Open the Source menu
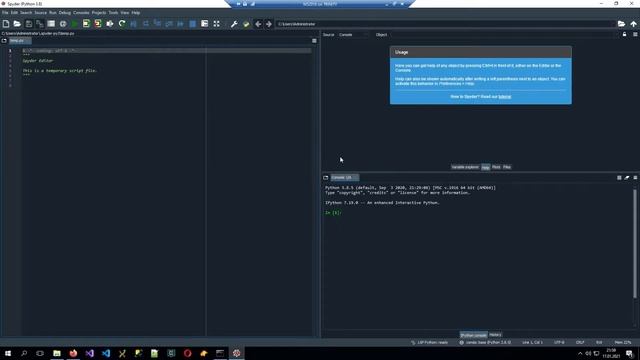The image size is (640, 360). [x=40, y=13]
